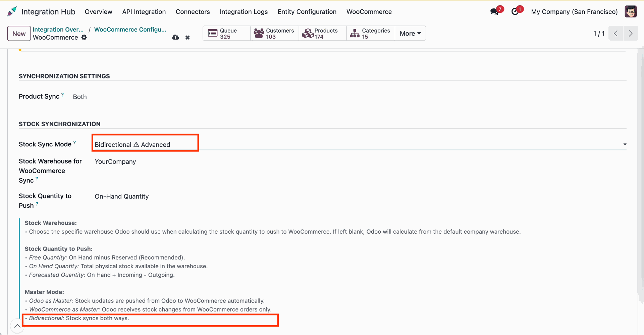Viewport: 644px width, 335px height.
Task: Click the scroll-to-top chevron circle
Action: (17, 326)
